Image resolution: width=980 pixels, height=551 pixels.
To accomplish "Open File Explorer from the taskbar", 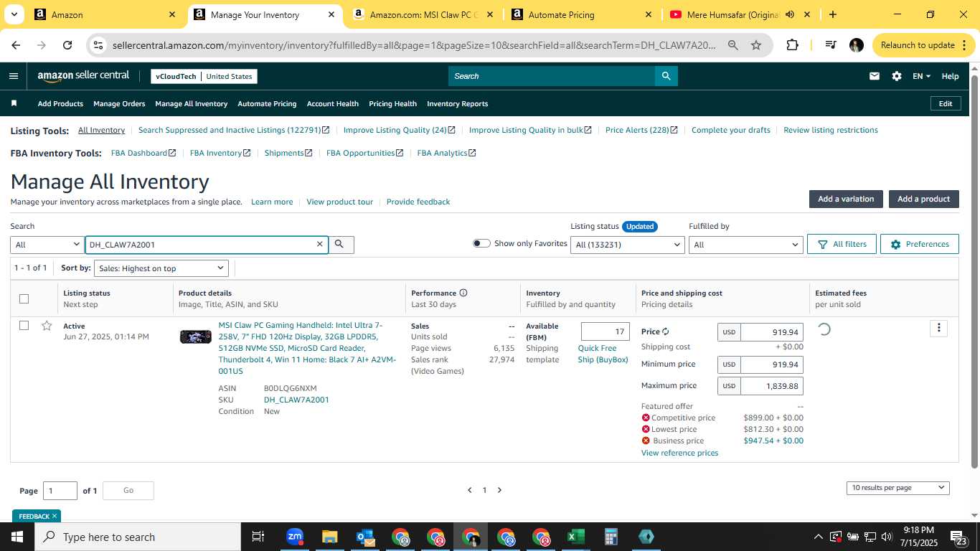I will [329, 537].
